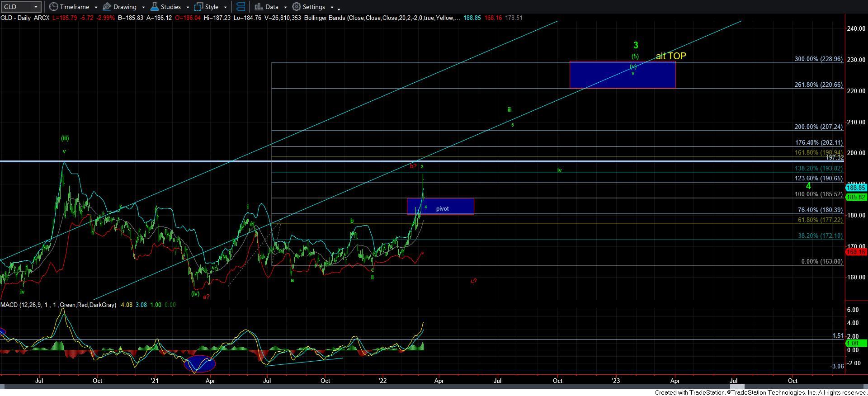Click the blue linked-panels toolbar icon
This screenshot has height=396, width=868.
(x=241, y=7)
